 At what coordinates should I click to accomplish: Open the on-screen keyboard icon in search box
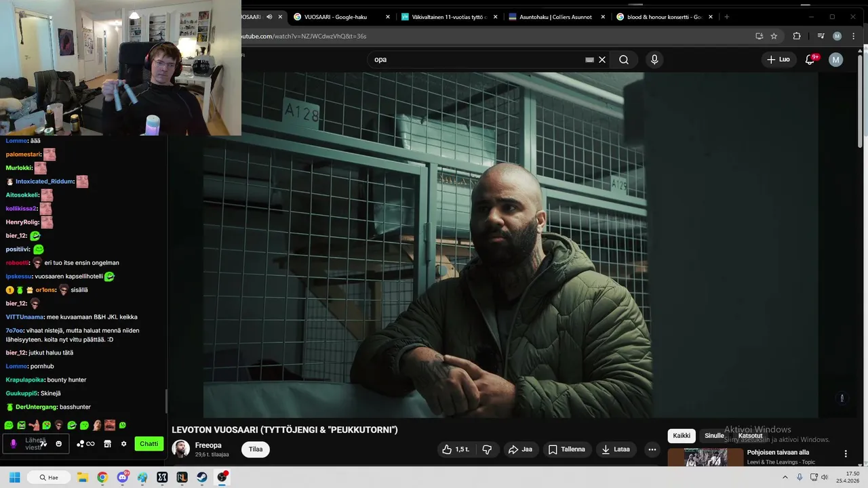[589, 60]
